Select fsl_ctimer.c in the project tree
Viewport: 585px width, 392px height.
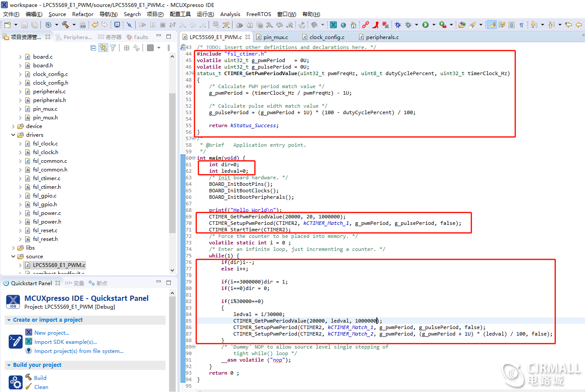[47, 178]
